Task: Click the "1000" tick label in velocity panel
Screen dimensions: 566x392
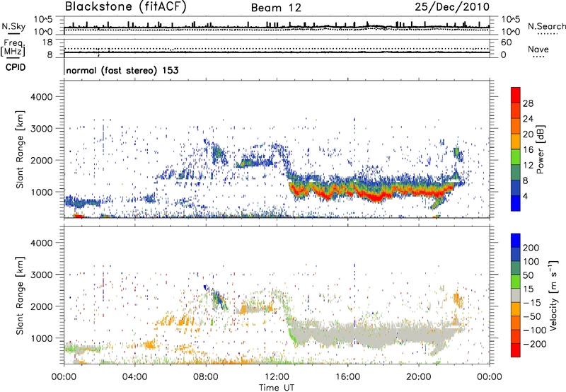Action: [x=42, y=338]
